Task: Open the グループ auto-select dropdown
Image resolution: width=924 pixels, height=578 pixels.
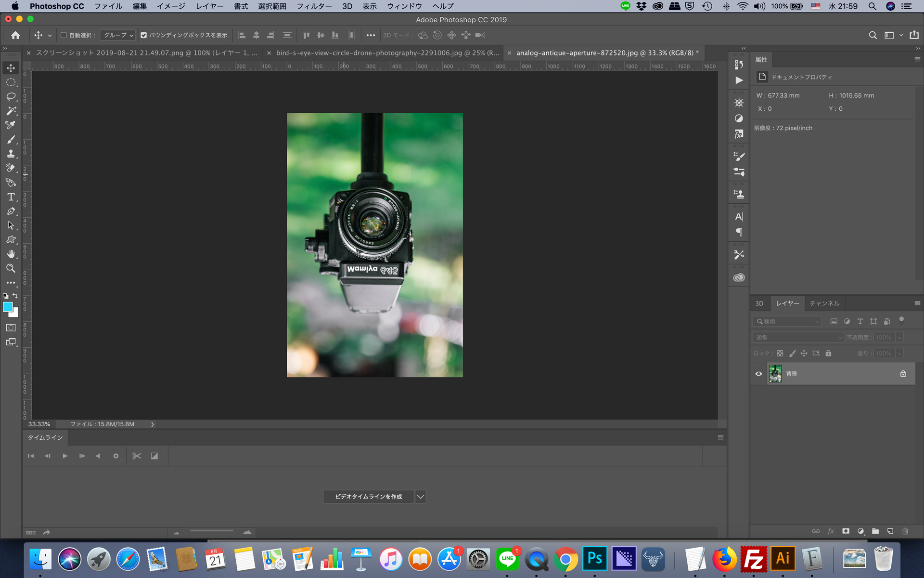Action: [118, 35]
